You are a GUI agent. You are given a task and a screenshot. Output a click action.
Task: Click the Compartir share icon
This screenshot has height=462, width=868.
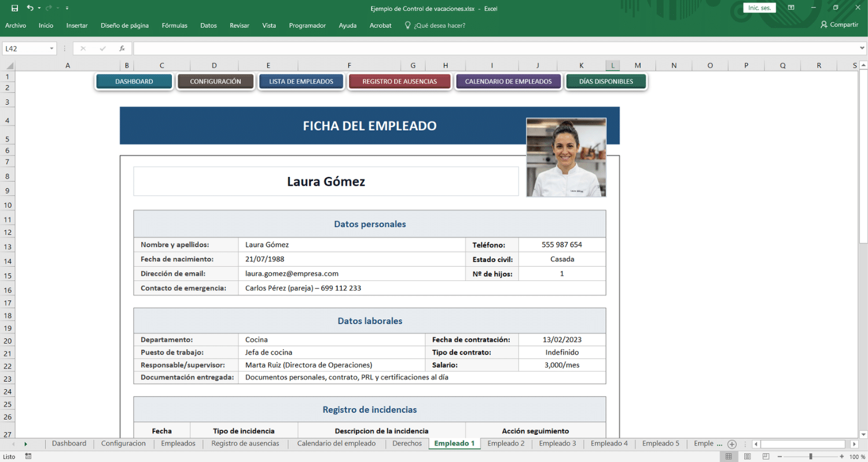click(x=824, y=25)
